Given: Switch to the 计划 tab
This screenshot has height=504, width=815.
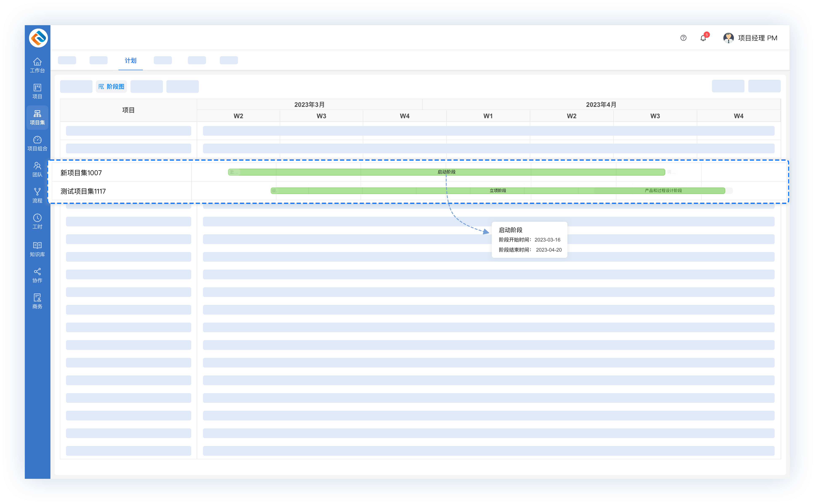Looking at the screenshot, I should click(x=131, y=60).
